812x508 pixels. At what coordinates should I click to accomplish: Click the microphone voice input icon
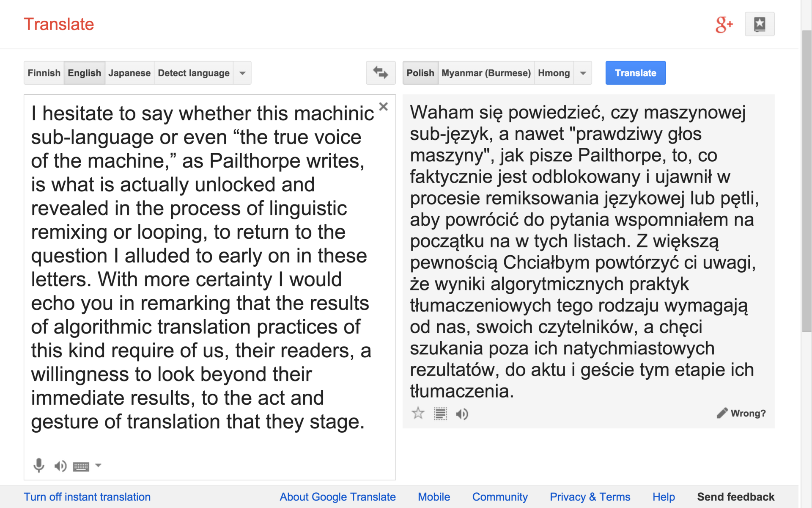point(38,466)
